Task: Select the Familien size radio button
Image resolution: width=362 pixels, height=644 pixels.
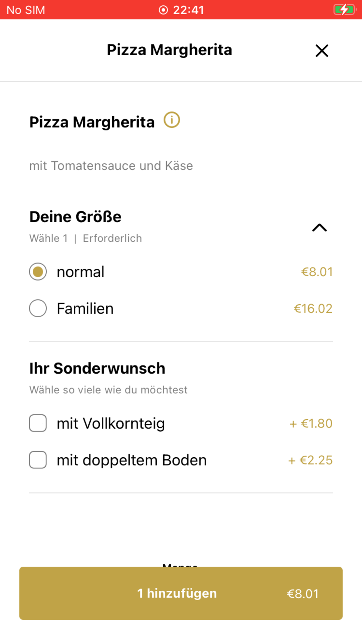Action: [x=38, y=308]
